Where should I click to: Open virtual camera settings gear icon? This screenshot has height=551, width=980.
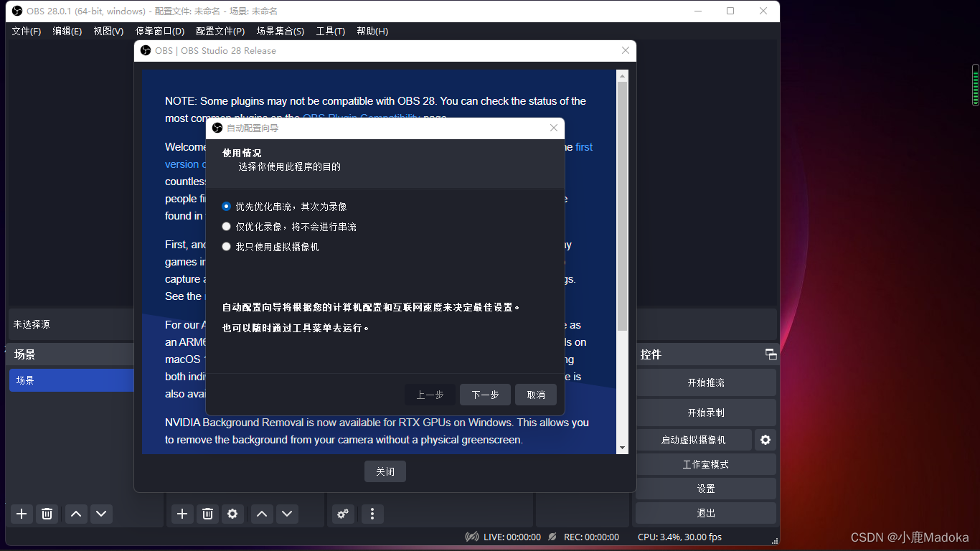point(765,440)
